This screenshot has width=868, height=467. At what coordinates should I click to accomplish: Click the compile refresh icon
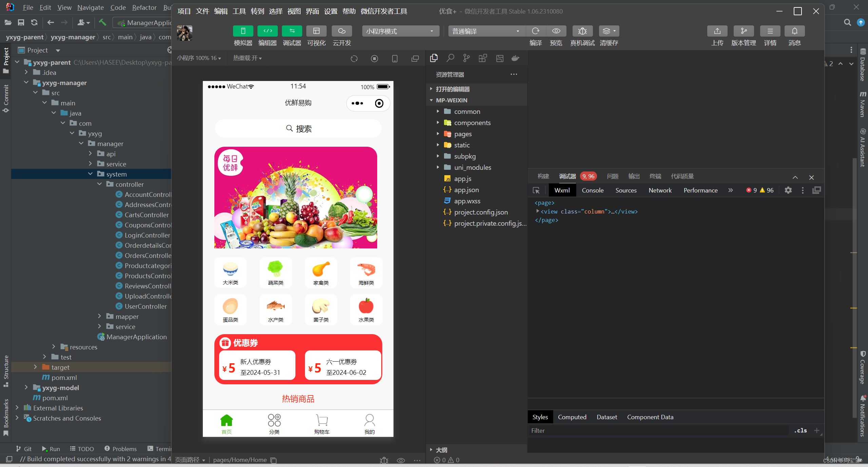(x=536, y=31)
